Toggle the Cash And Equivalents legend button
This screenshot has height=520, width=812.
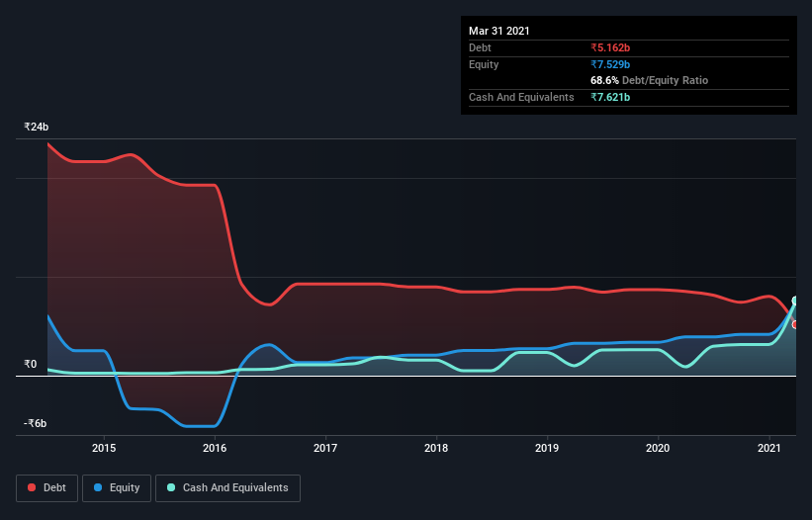[227, 488]
